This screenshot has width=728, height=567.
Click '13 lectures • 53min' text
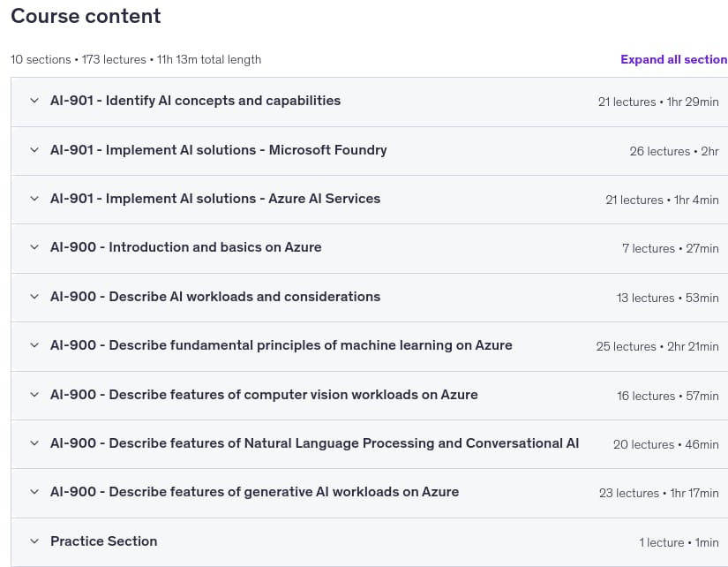(x=668, y=298)
